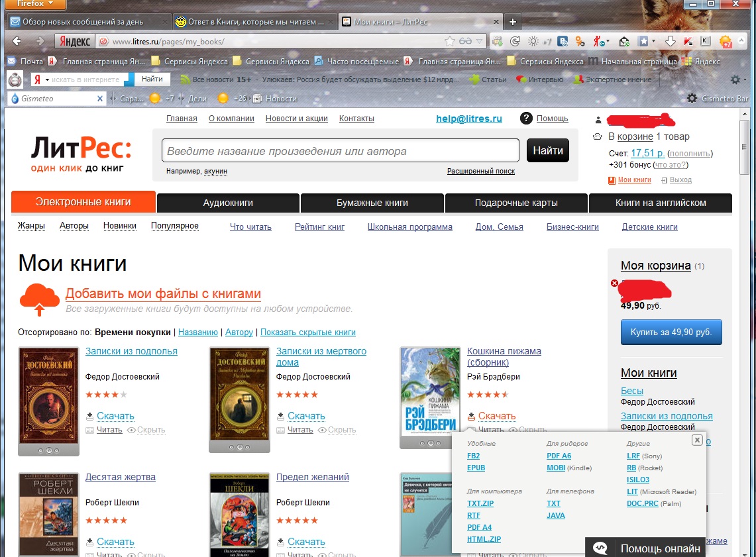
Task: Click the Odnoklassniki key toolbar icon
Action: [x=580, y=42]
